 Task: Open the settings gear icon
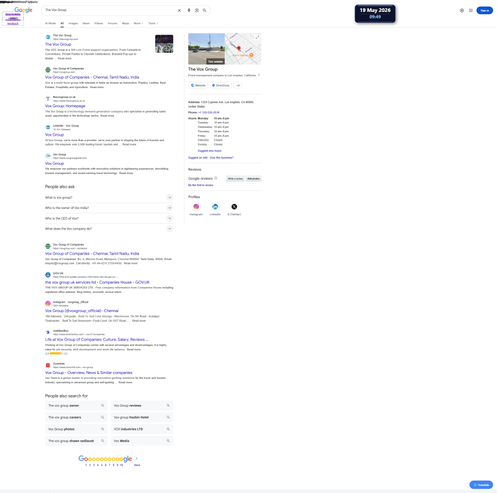(x=462, y=10)
